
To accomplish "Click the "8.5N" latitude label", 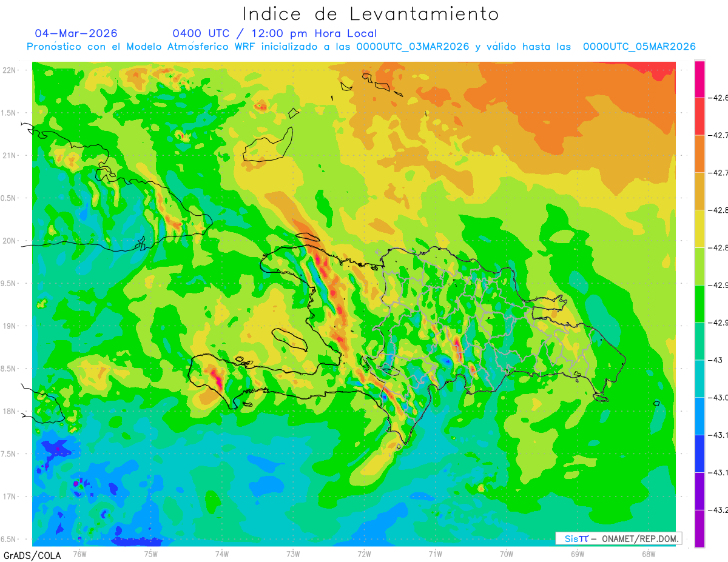I will click(x=9, y=369).
